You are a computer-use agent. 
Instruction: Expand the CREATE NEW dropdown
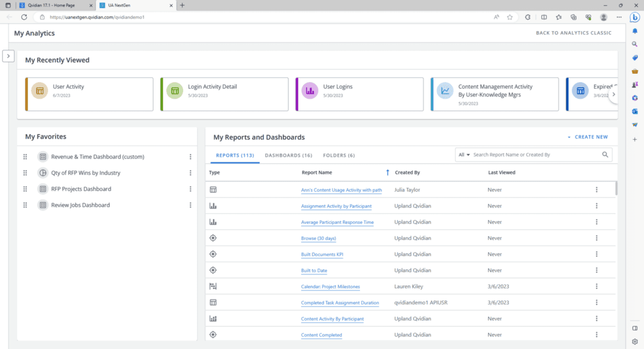pyautogui.click(x=590, y=137)
